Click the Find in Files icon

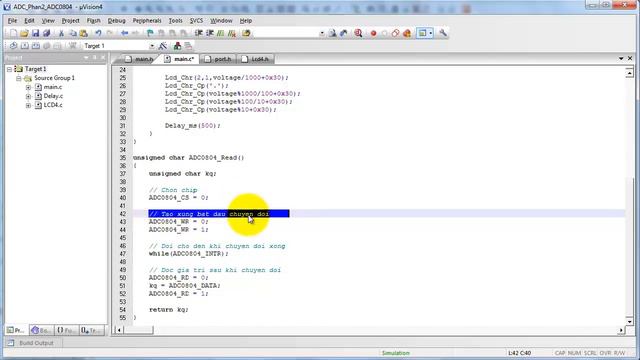pyautogui.click(x=246, y=33)
